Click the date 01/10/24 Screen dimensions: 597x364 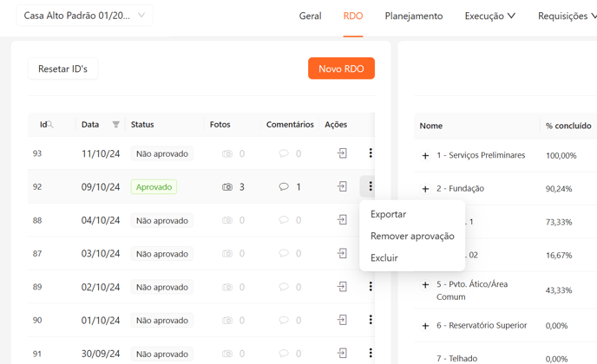click(x=101, y=321)
